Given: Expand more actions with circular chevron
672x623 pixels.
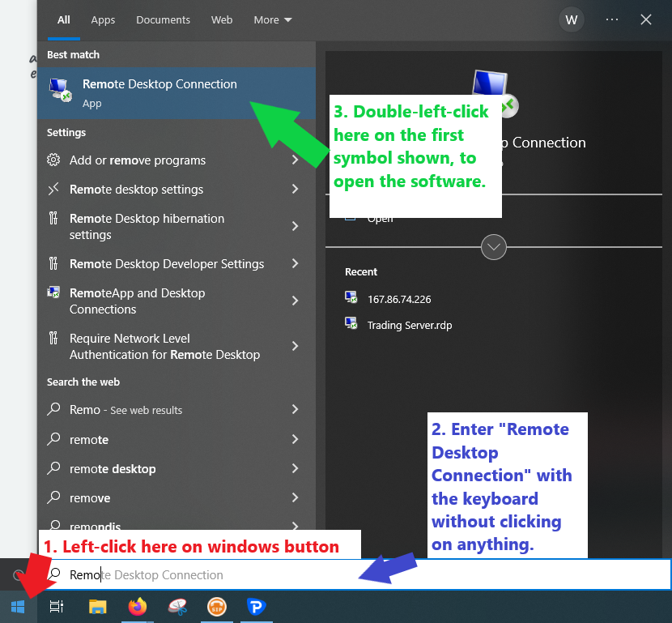Looking at the screenshot, I should pyautogui.click(x=494, y=247).
